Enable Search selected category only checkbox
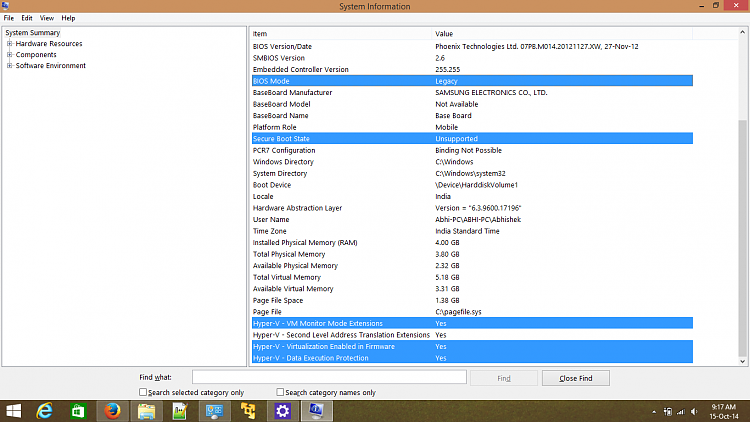 (143, 392)
